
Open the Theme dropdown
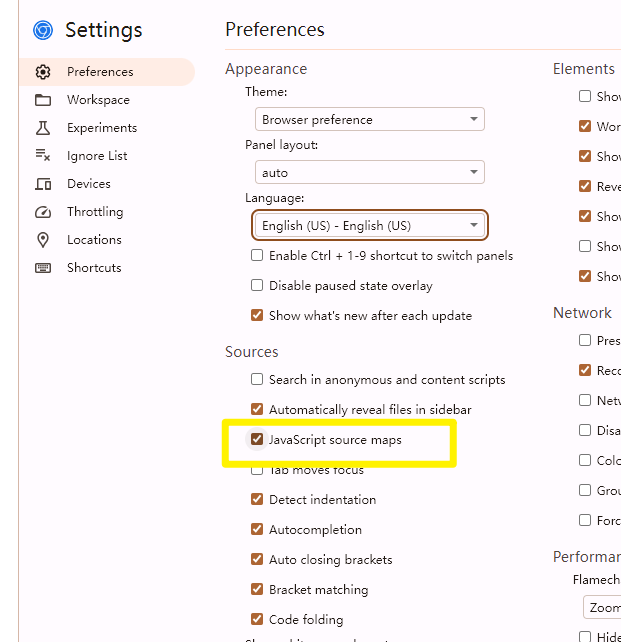369,120
